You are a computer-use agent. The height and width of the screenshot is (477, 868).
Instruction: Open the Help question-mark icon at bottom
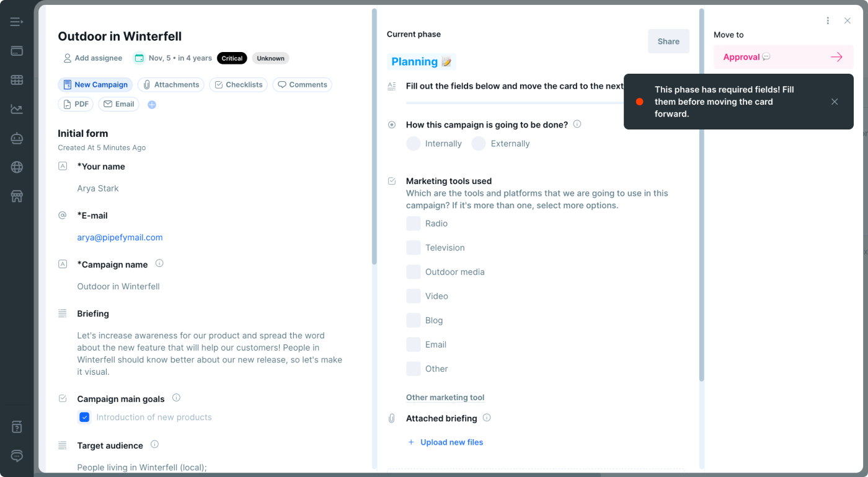[x=16, y=426]
